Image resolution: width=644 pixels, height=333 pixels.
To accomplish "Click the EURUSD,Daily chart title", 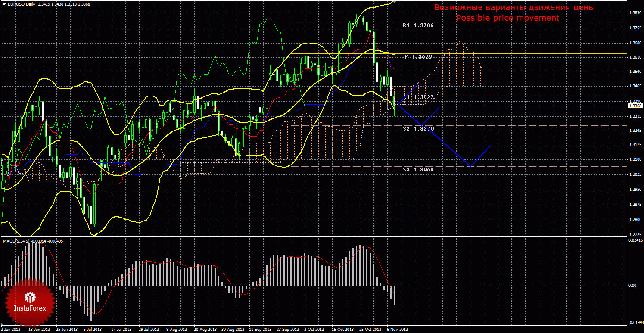I will [x=22, y=4].
